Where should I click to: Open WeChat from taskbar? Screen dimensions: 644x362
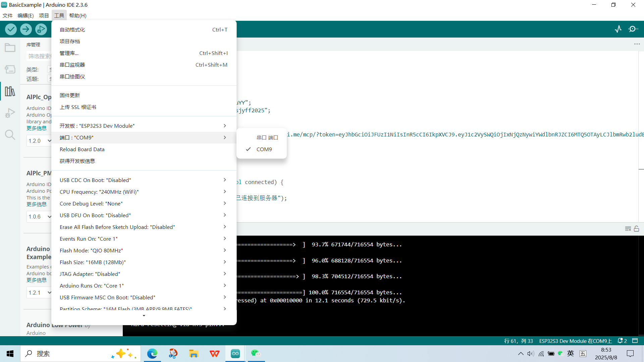[256, 354]
